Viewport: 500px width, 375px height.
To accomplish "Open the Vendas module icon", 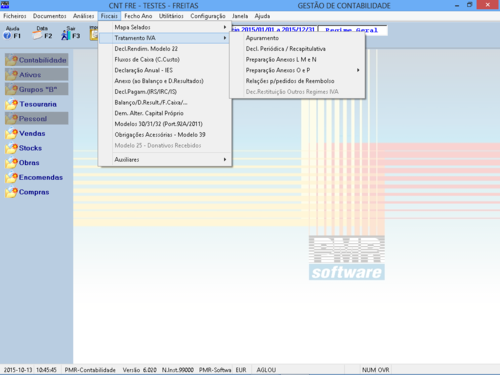I will pos(11,134).
